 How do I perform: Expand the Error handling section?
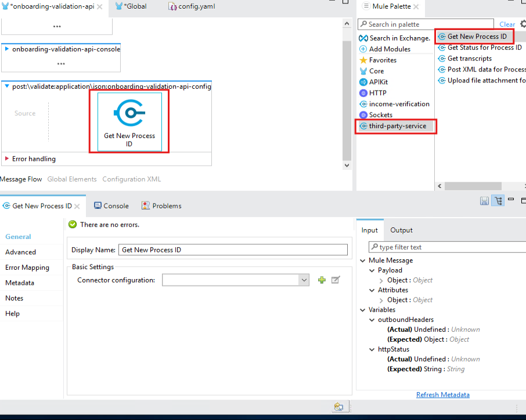pyautogui.click(x=7, y=159)
